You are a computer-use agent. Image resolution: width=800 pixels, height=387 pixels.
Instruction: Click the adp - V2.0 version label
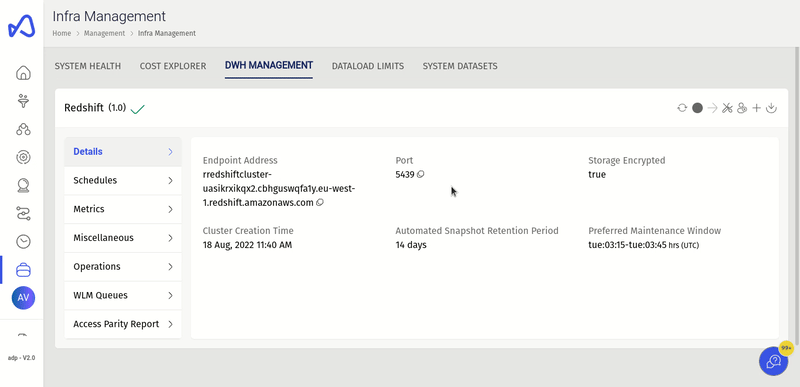[x=21, y=358]
